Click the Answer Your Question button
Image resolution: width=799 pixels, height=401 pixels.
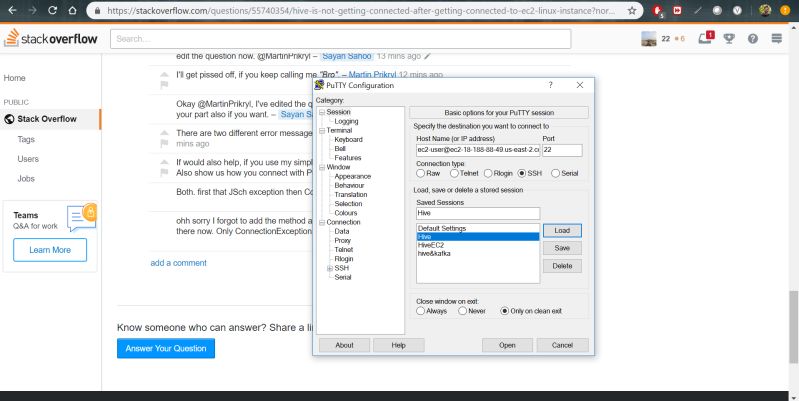[x=166, y=349]
